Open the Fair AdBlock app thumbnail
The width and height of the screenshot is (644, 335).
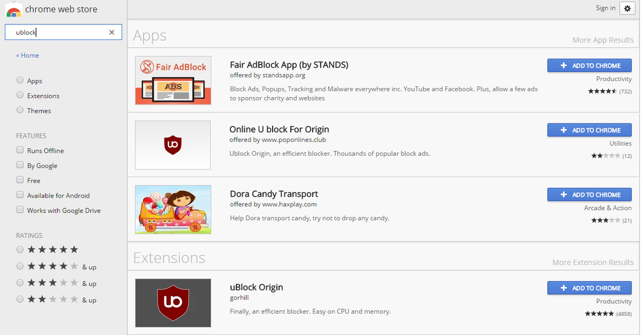click(x=173, y=81)
